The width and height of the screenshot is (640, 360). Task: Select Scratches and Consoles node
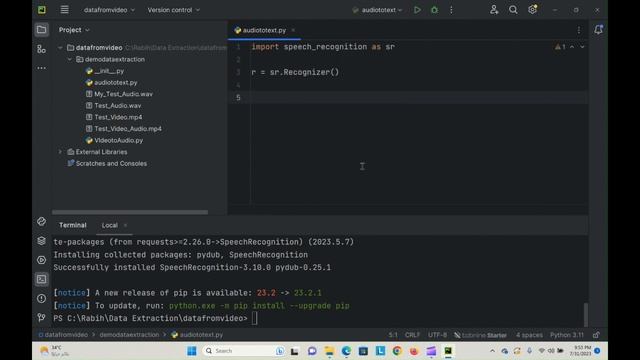(107, 163)
